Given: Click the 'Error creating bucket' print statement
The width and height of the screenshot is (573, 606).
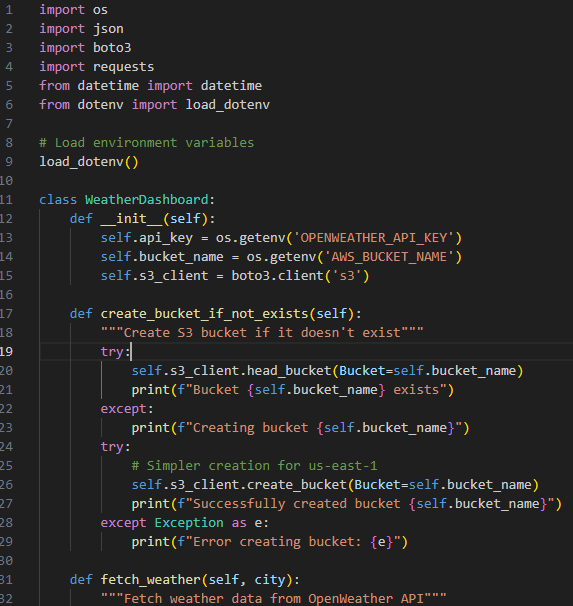Looking at the screenshot, I should click(x=269, y=541).
